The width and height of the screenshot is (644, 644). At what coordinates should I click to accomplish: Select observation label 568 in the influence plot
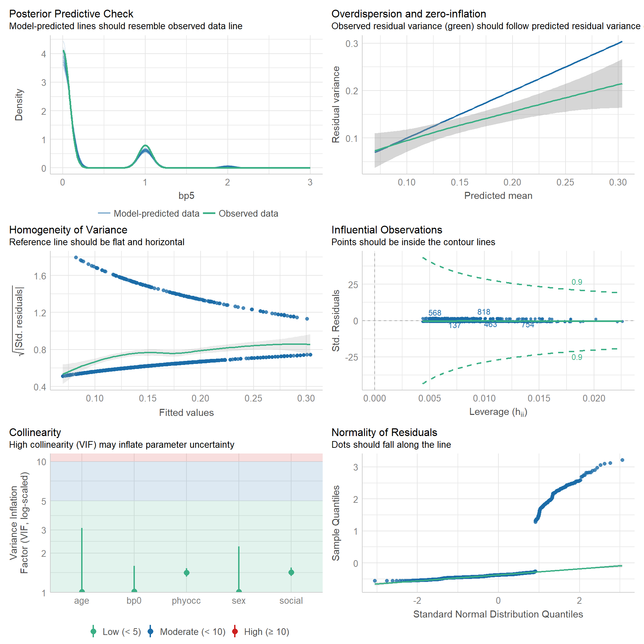pos(435,313)
